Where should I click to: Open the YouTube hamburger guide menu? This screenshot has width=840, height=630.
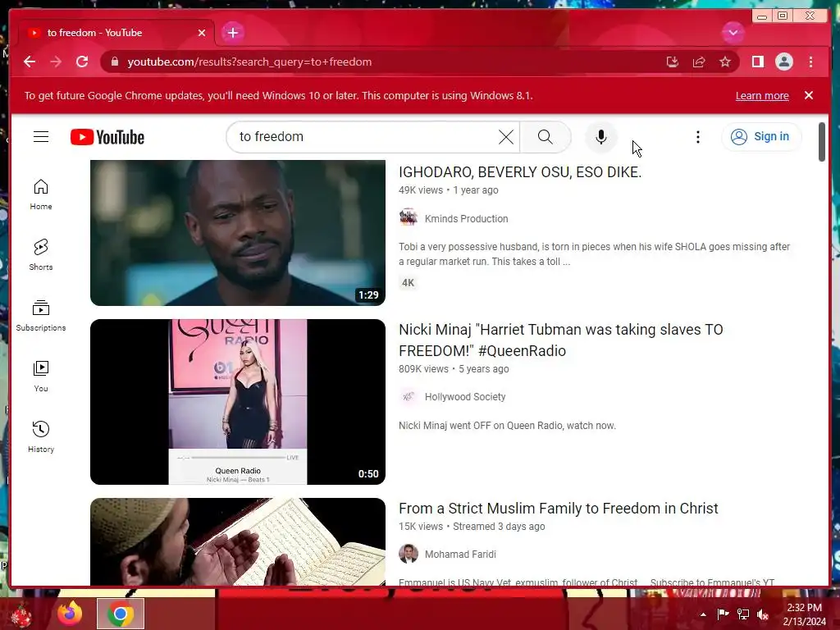[x=41, y=137]
